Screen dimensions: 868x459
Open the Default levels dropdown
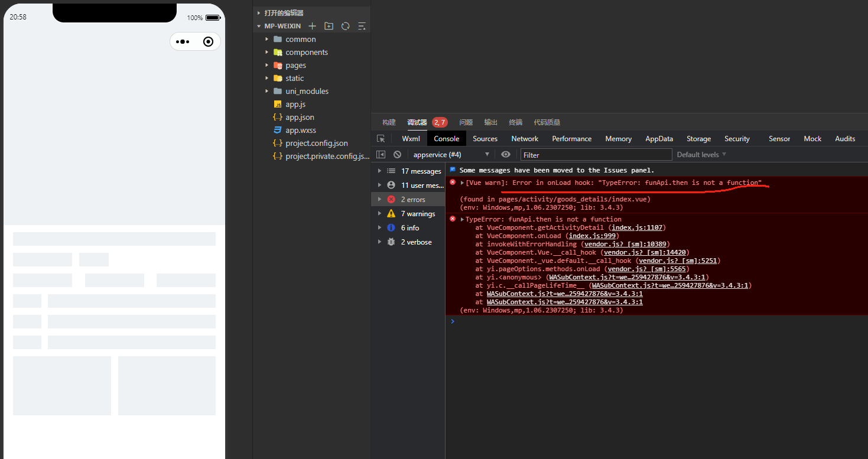point(701,154)
